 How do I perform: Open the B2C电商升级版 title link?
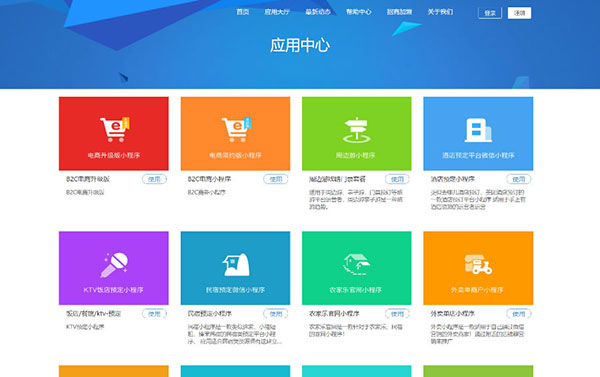click(x=88, y=179)
